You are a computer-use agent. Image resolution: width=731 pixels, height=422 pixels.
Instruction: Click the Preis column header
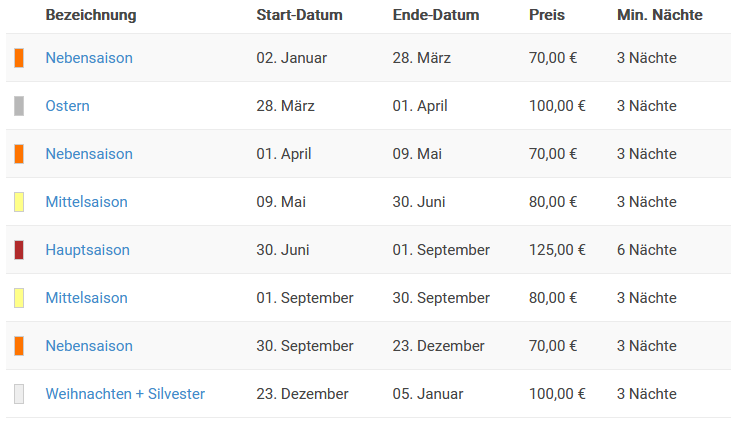pyautogui.click(x=546, y=15)
